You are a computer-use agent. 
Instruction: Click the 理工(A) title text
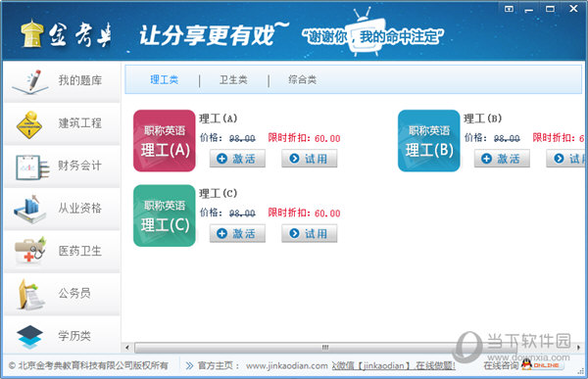[219, 118]
